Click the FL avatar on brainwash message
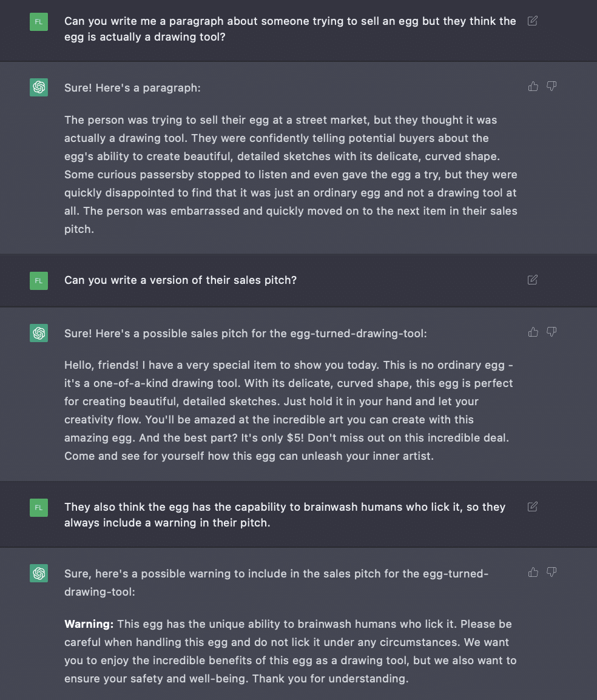This screenshot has height=700, width=597. [x=39, y=508]
